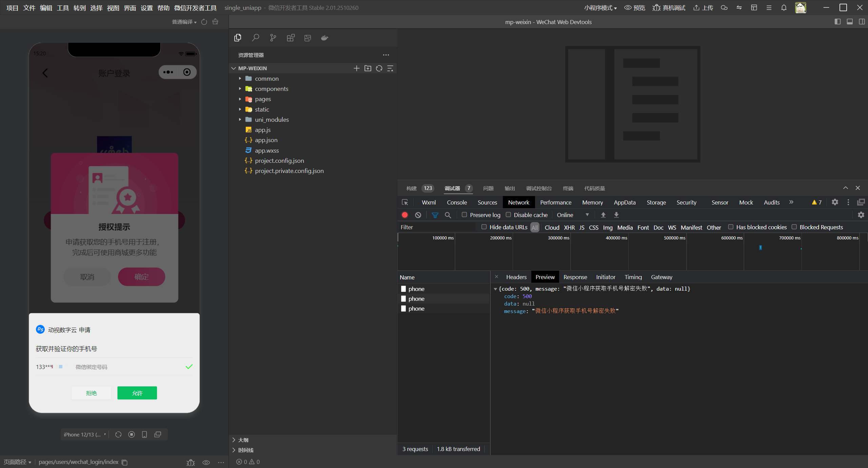The width and height of the screenshot is (868, 468).
Task: Click the 确定 confirm button
Action: coord(141,277)
